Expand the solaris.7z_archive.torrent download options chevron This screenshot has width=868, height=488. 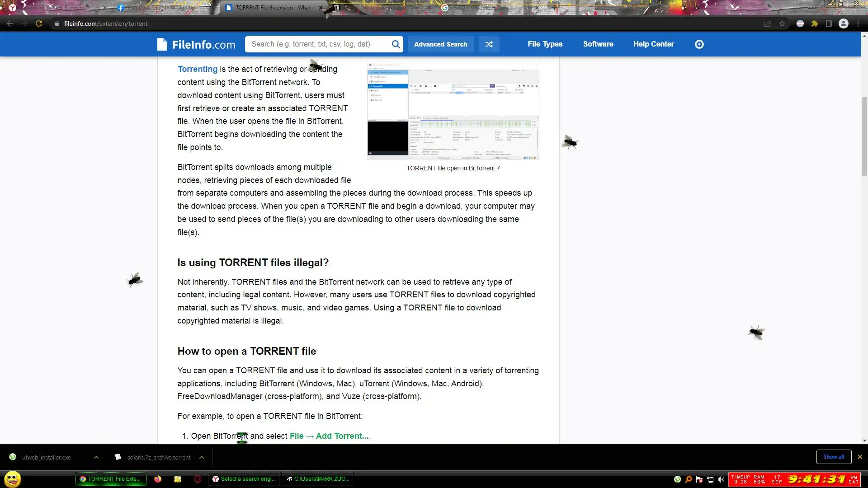(202, 457)
